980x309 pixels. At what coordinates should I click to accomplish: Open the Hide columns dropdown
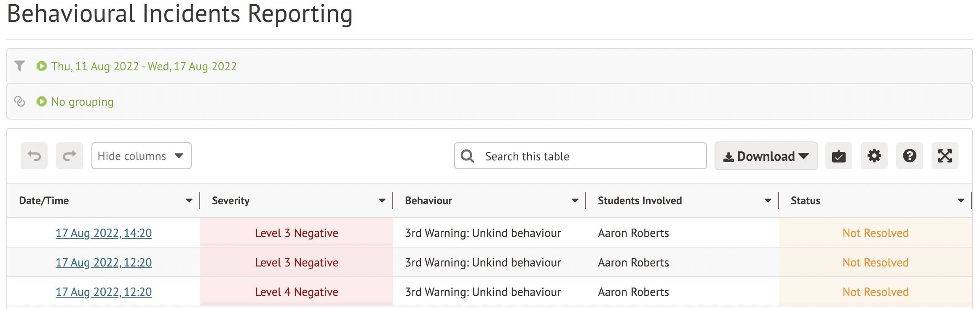[141, 156]
